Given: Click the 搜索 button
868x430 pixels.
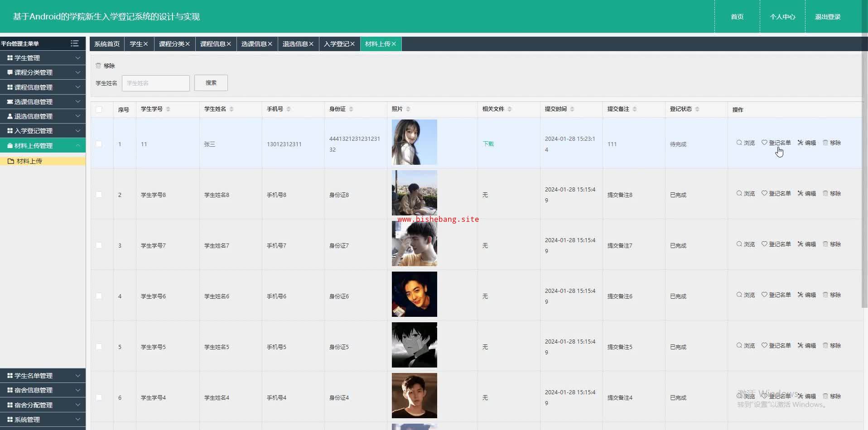Looking at the screenshot, I should pos(211,83).
